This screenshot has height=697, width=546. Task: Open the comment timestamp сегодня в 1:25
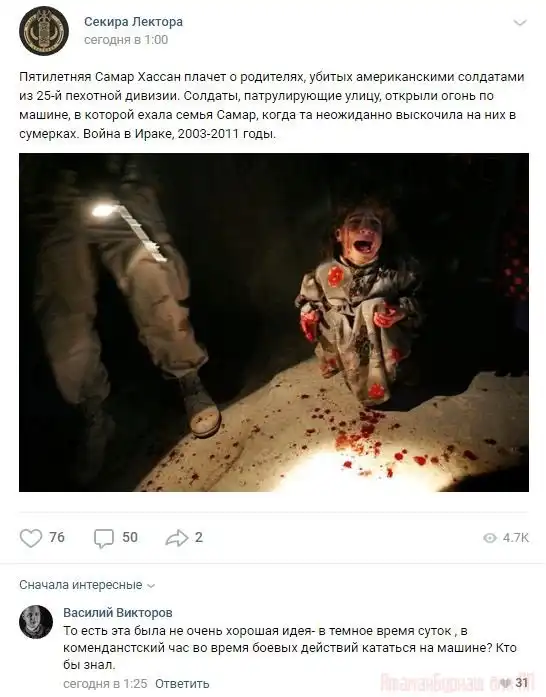pos(105,683)
